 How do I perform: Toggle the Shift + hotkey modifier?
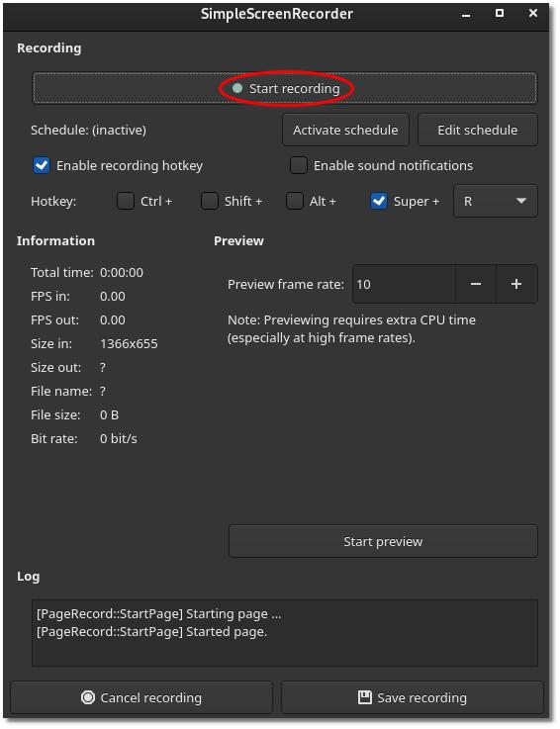point(210,201)
